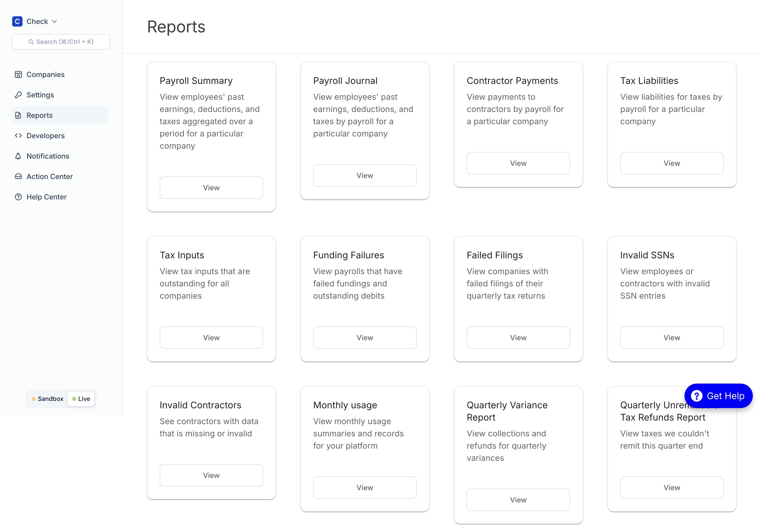Click the Notifications bell icon
This screenshot has width=761, height=532.
(18, 156)
